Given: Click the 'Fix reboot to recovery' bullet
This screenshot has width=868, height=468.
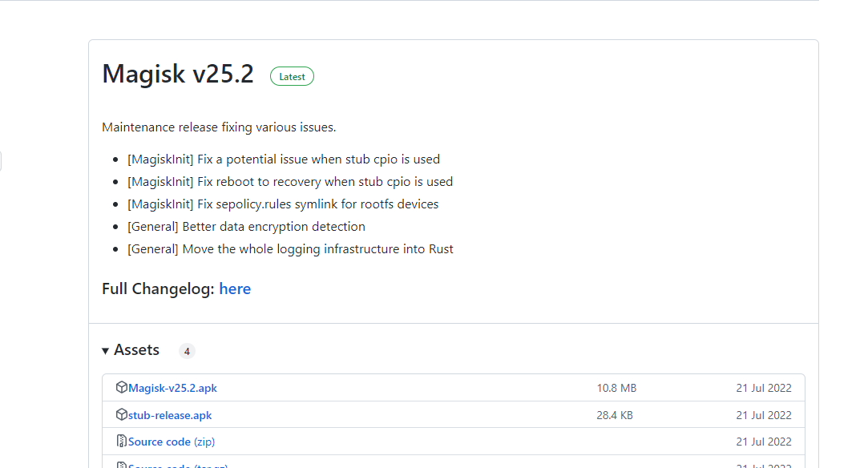Looking at the screenshot, I should [x=290, y=182].
